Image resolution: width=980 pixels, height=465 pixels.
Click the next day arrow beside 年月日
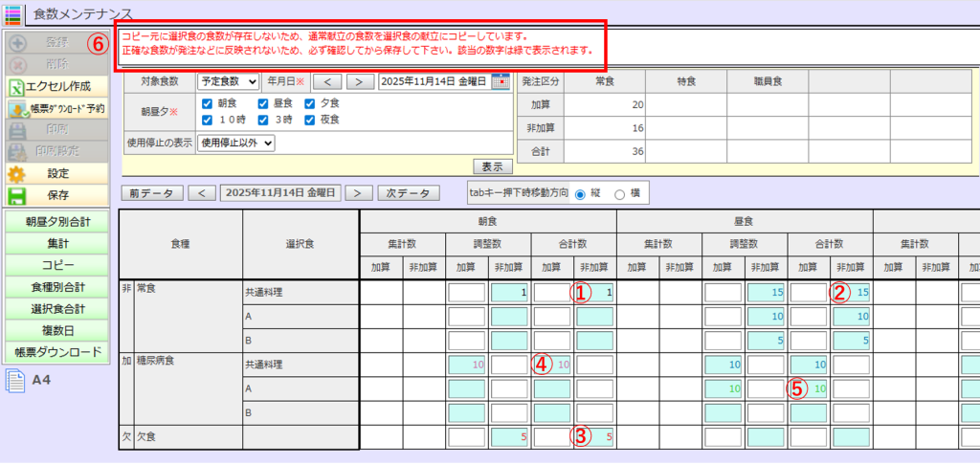(x=360, y=81)
